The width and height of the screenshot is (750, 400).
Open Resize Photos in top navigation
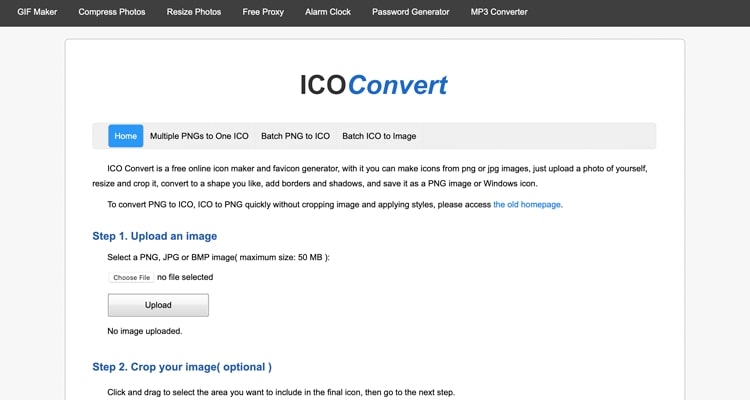pos(194,12)
